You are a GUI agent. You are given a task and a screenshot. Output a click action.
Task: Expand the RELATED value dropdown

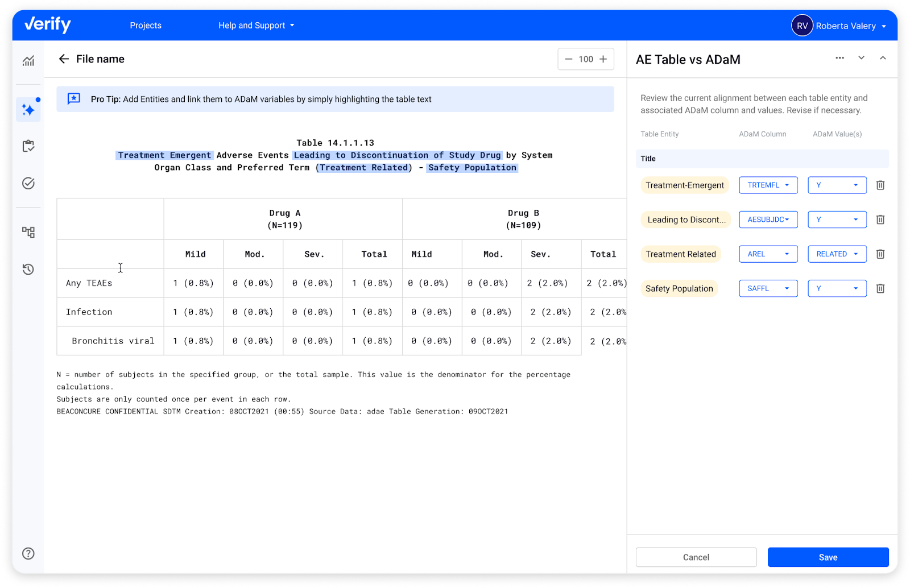pos(837,254)
